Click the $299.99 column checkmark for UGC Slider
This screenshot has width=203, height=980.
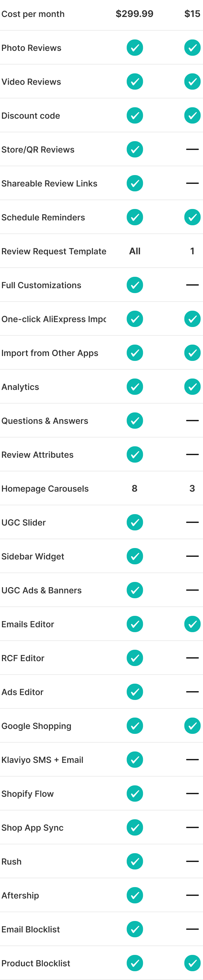(x=134, y=522)
